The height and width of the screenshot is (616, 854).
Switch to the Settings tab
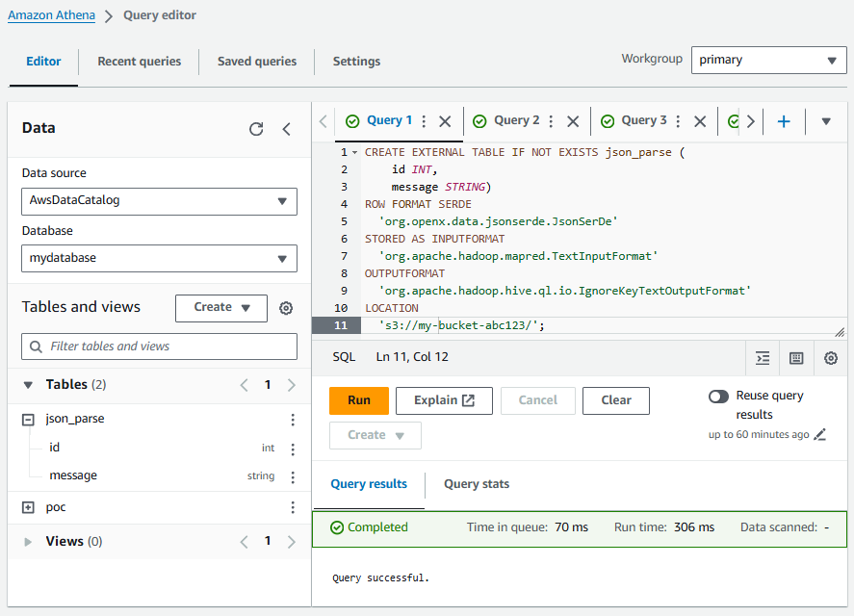pos(357,62)
